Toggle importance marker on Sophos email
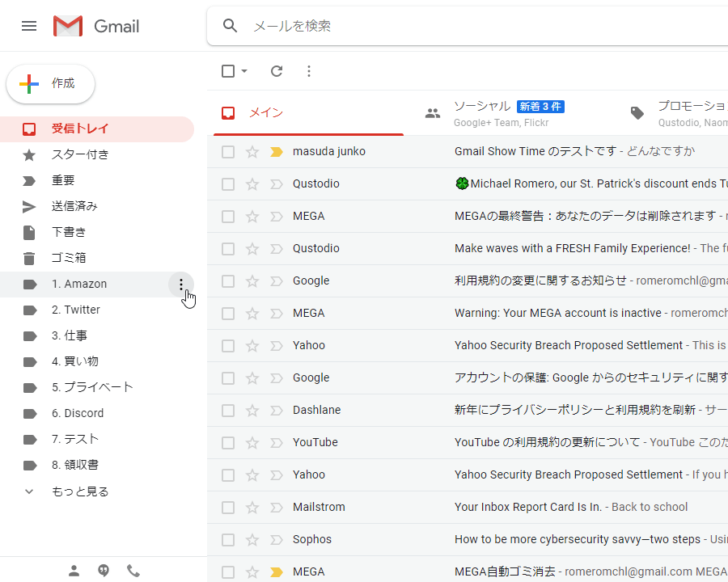Viewport: 728px width, 582px height. pyautogui.click(x=277, y=540)
